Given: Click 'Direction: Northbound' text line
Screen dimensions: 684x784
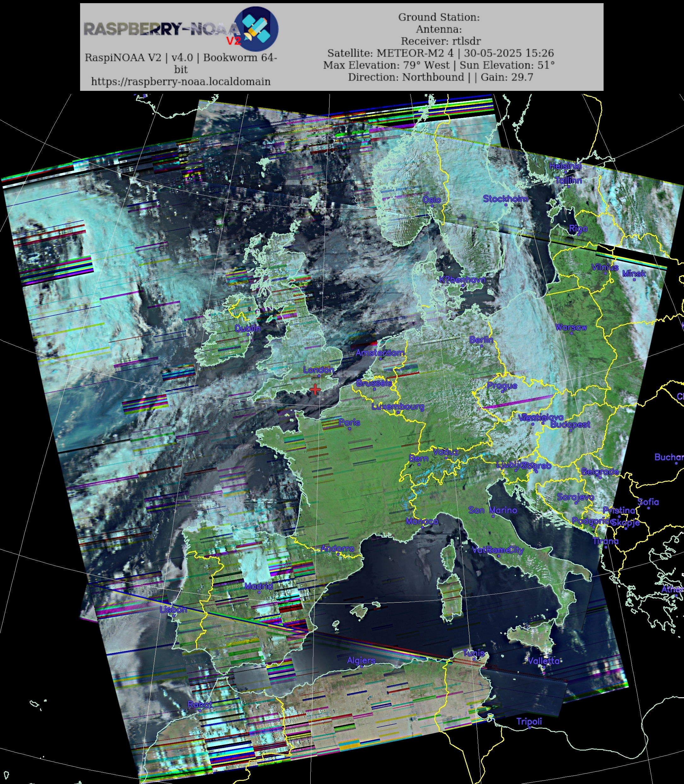Looking at the screenshot, I should tap(406, 77).
